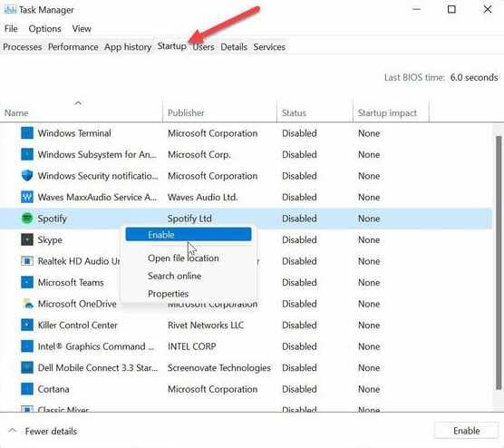
Task: Click the Waves MaxxAudio Service icon
Action: [27, 197]
